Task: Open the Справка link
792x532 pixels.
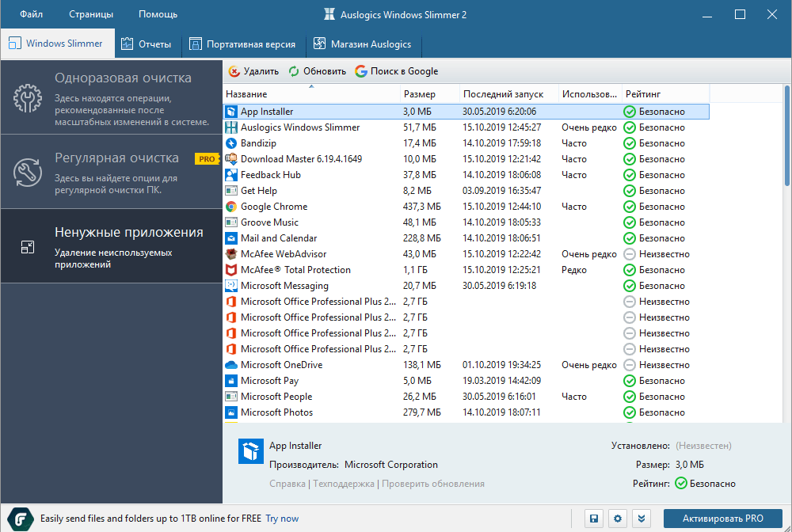Action: click(x=287, y=484)
